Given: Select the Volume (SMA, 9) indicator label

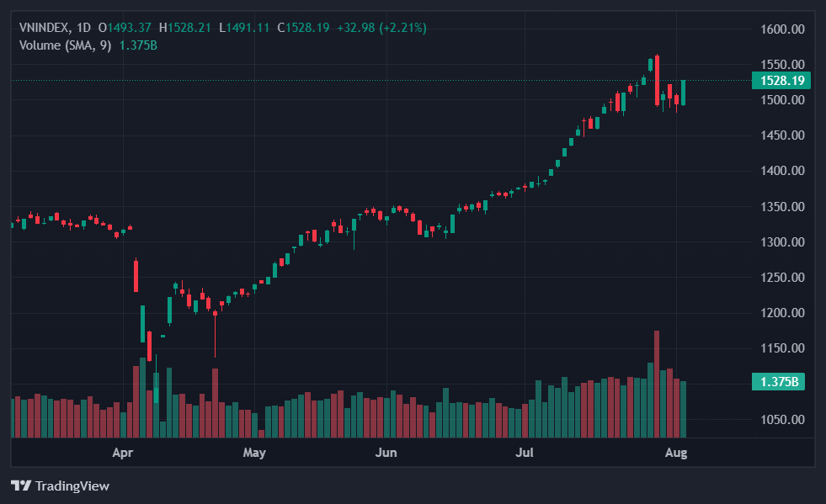Looking at the screenshot, I should point(66,45).
